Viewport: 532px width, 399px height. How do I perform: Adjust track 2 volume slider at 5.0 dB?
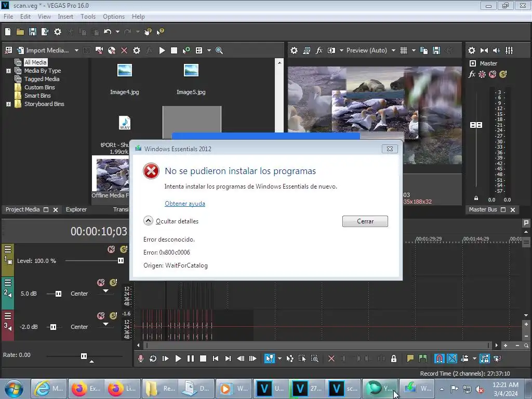coord(58,294)
